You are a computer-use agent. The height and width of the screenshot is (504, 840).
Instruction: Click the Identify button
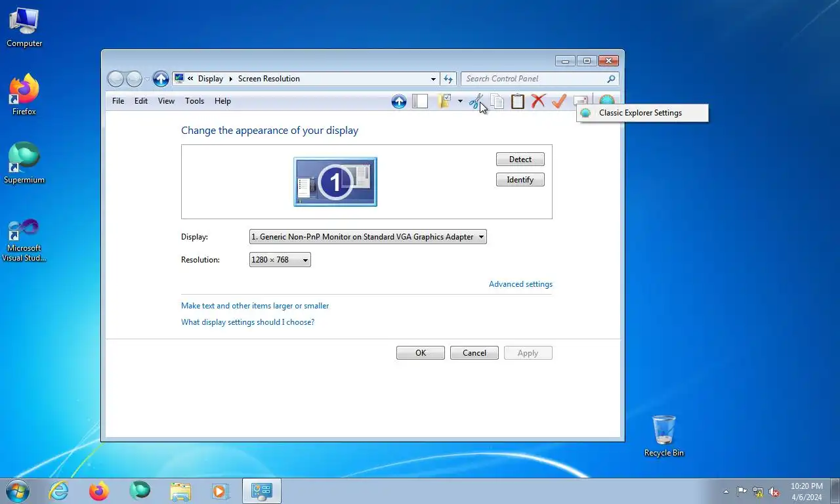tap(520, 180)
